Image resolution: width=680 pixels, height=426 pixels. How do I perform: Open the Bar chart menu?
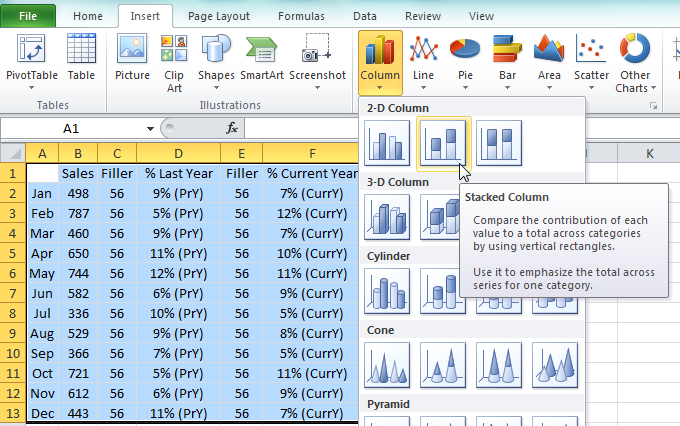click(x=507, y=62)
